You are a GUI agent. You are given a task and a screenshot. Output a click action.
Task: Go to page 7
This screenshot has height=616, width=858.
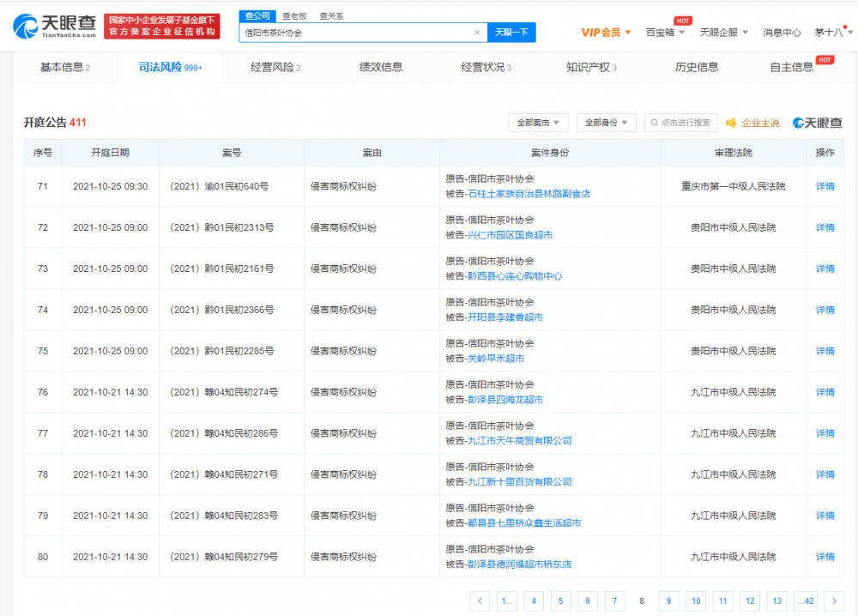tap(614, 601)
